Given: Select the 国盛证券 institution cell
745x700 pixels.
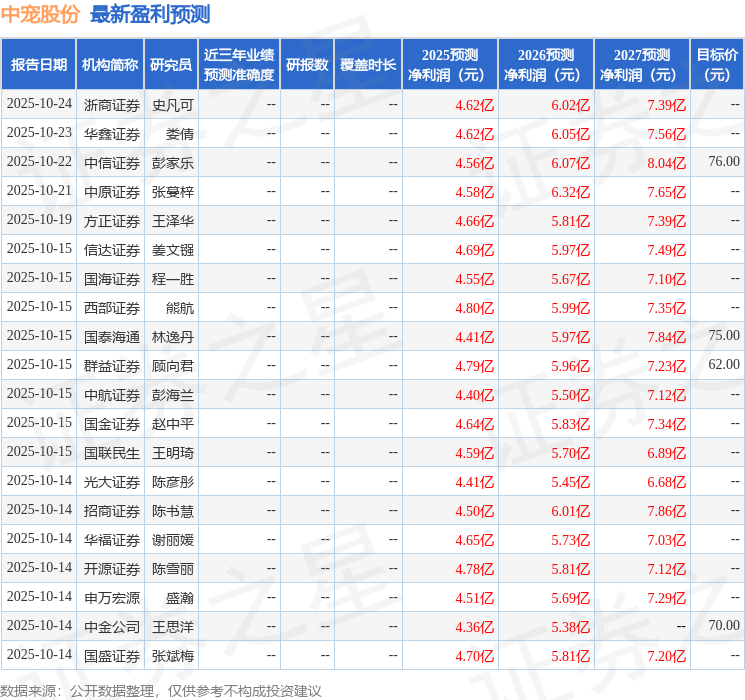Looking at the screenshot, I should pyautogui.click(x=112, y=656).
